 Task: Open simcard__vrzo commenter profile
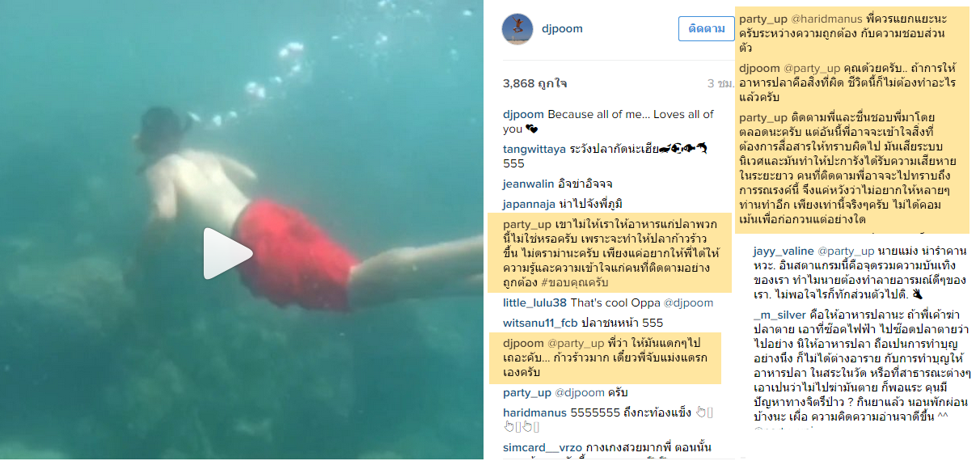pos(542,448)
